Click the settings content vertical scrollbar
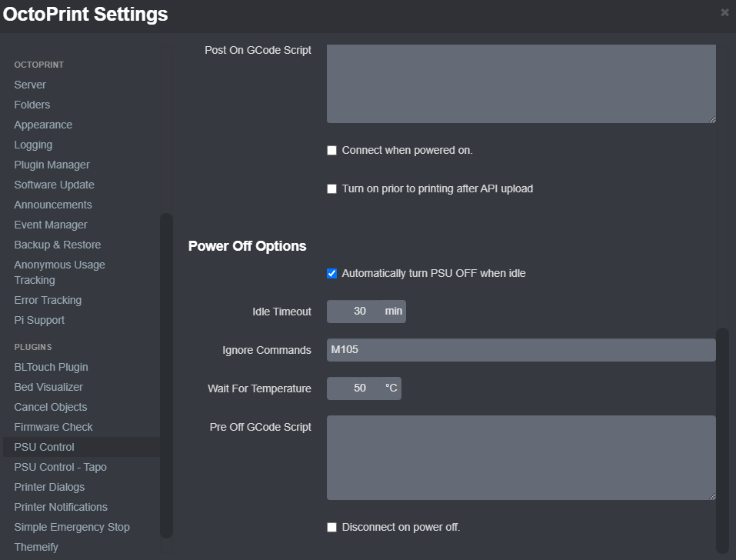Image resolution: width=736 pixels, height=560 pixels. coord(722,438)
